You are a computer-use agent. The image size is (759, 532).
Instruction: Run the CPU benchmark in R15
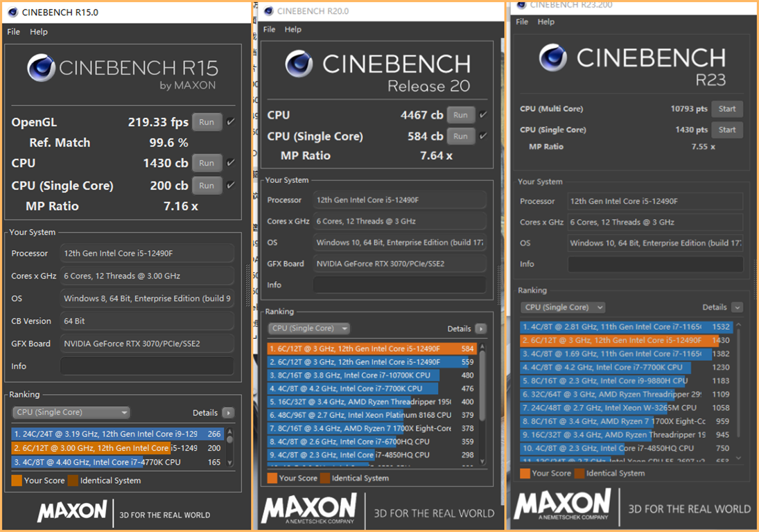click(x=207, y=163)
